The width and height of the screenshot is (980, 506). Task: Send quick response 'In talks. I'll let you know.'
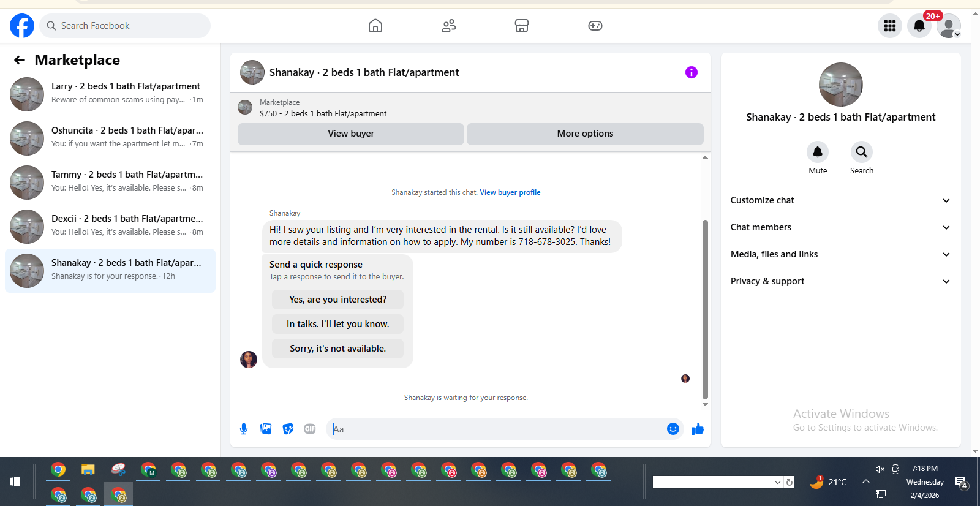pos(337,324)
